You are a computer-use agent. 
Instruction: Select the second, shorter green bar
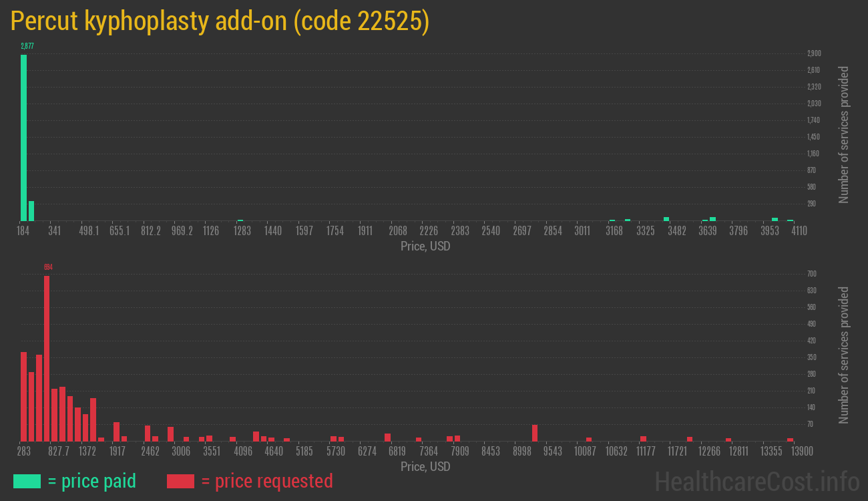point(31,211)
